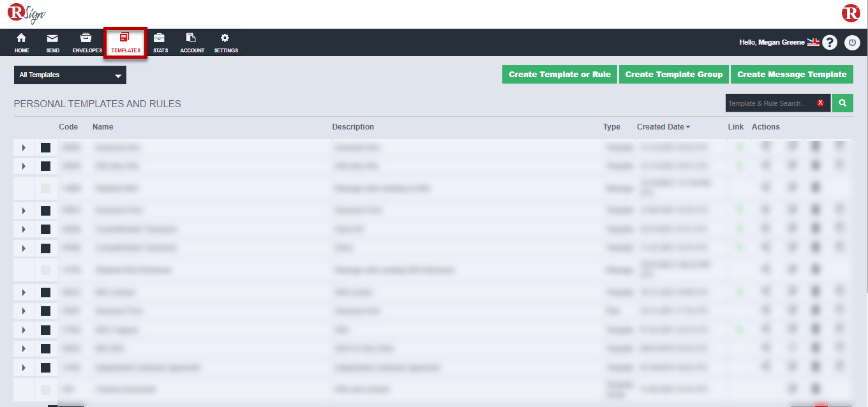Viewport: 868px width, 407px height.
Task: Click the Name column header
Action: (103, 127)
